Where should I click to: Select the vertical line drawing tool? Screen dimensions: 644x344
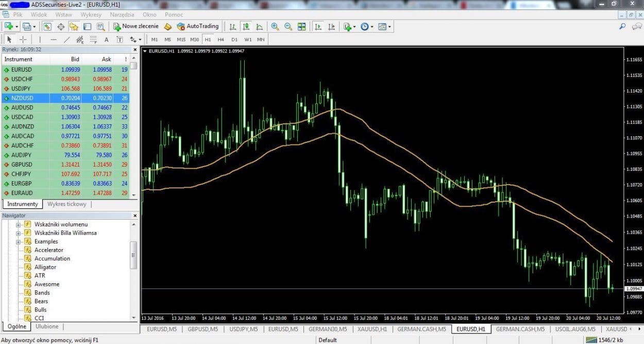point(40,39)
